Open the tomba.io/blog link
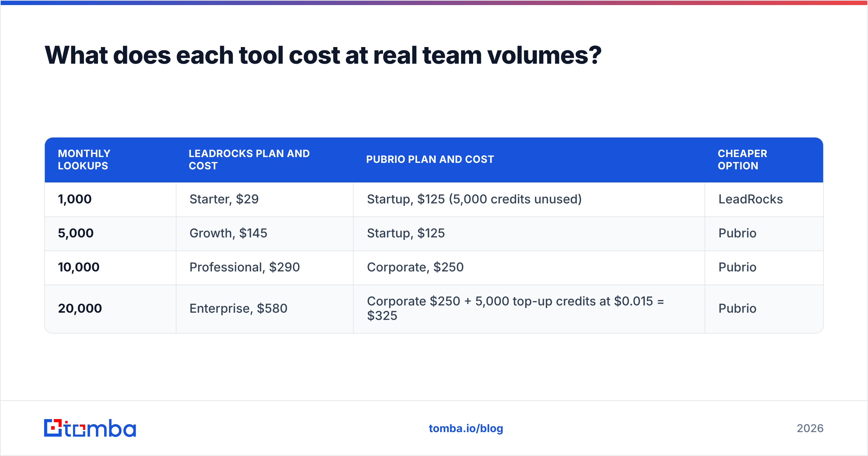This screenshot has width=868, height=456. click(x=466, y=428)
